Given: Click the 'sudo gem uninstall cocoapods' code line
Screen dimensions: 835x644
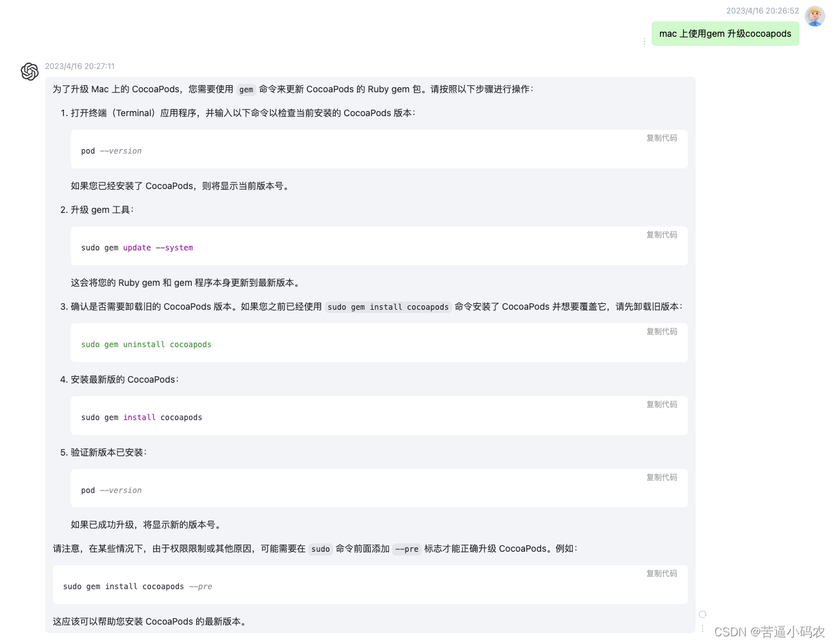Looking at the screenshot, I should point(147,345).
